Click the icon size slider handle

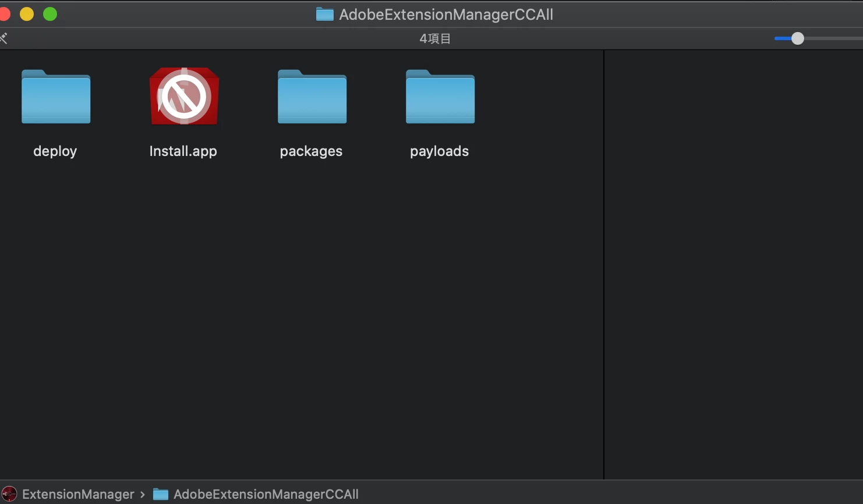coord(798,38)
